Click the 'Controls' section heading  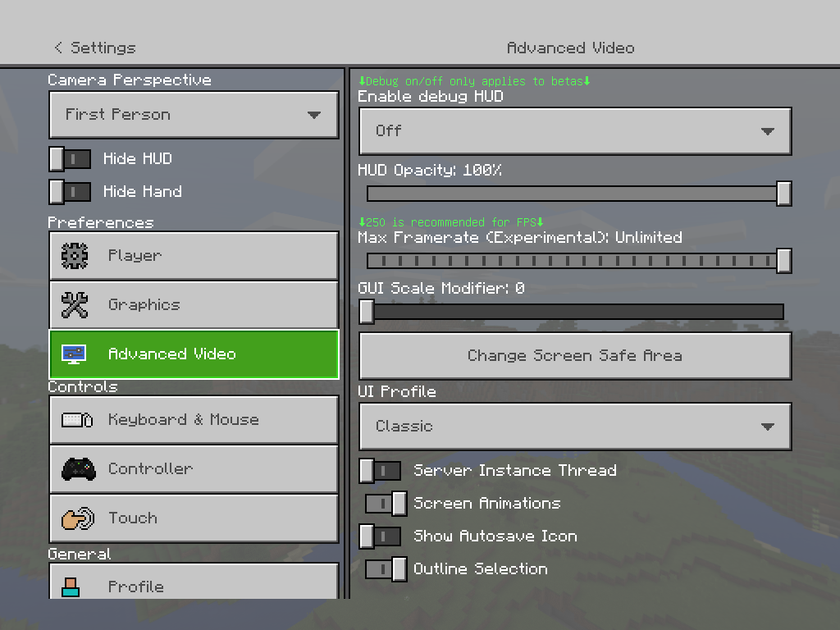[x=83, y=387]
